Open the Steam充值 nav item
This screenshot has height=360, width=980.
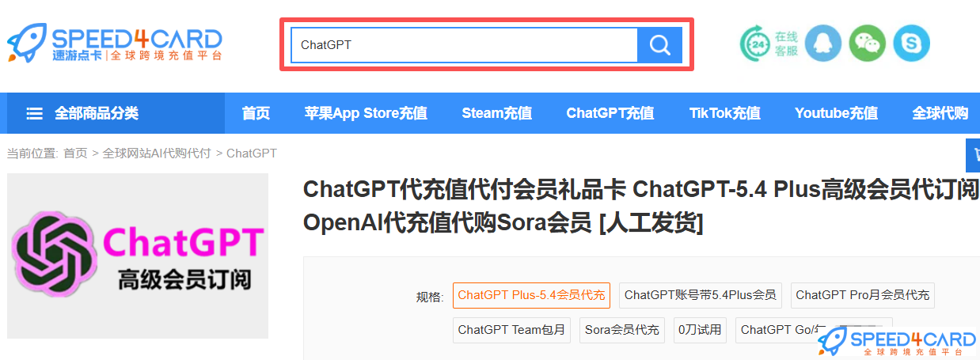(496, 113)
